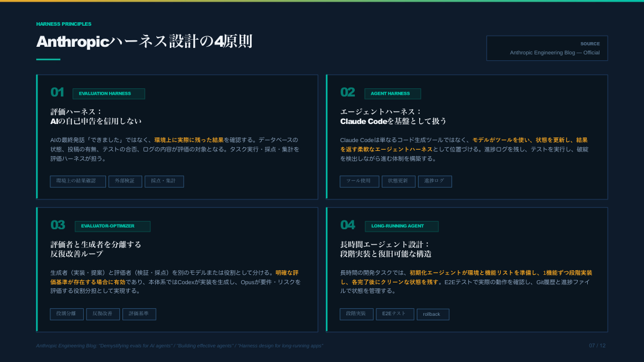
Task: Click the 'HARNESS PRINCIPLES' label above the title
Action: coord(64,24)
